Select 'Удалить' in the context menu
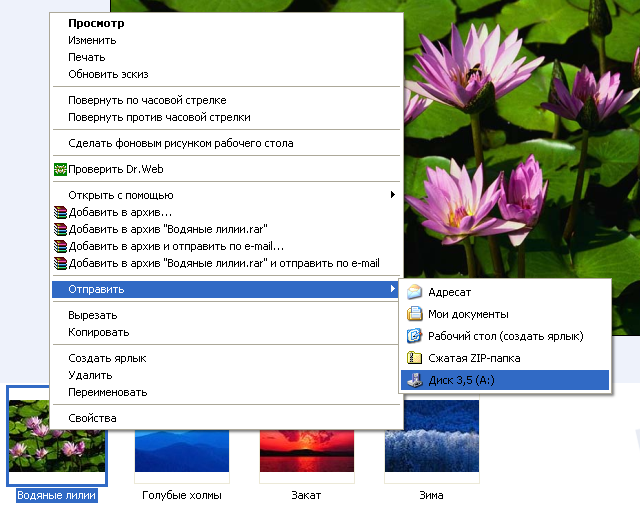 click(226, 375)
